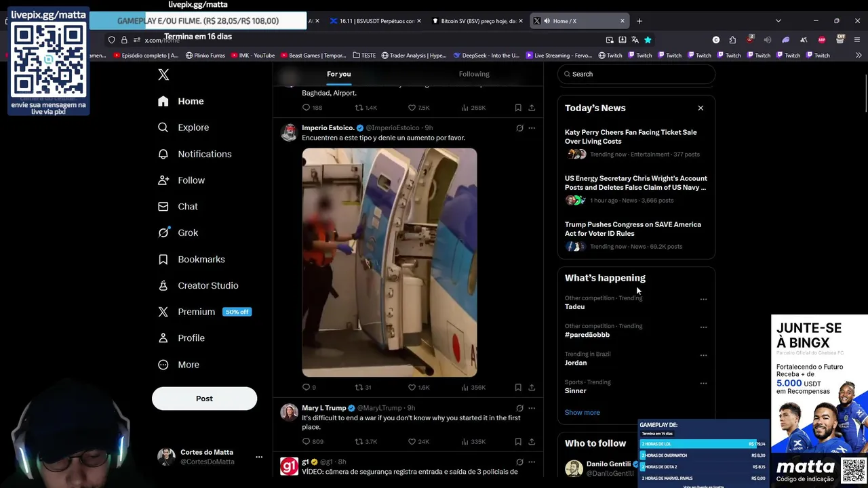Bookmark Mary L Trump's post
The height and width of the screenshot is (488, 868).
[x=518, y=442]
